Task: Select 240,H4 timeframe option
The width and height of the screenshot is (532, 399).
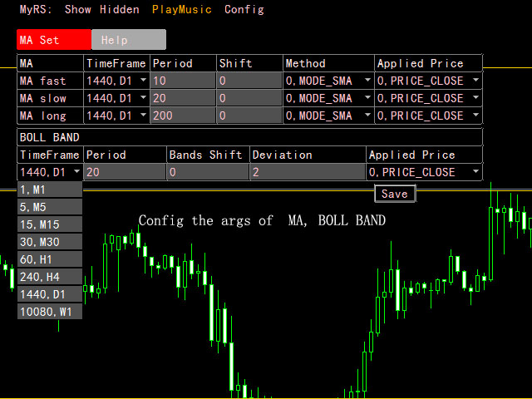Action: point(50,277)
